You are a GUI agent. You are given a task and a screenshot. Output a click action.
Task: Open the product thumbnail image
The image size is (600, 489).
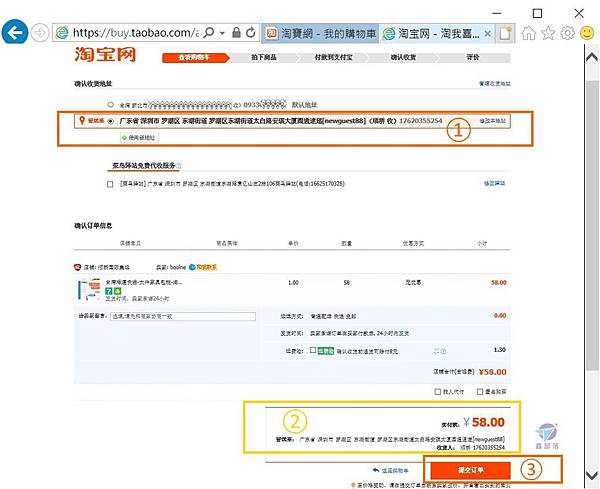pyautogui.click(x=89, y=290)
